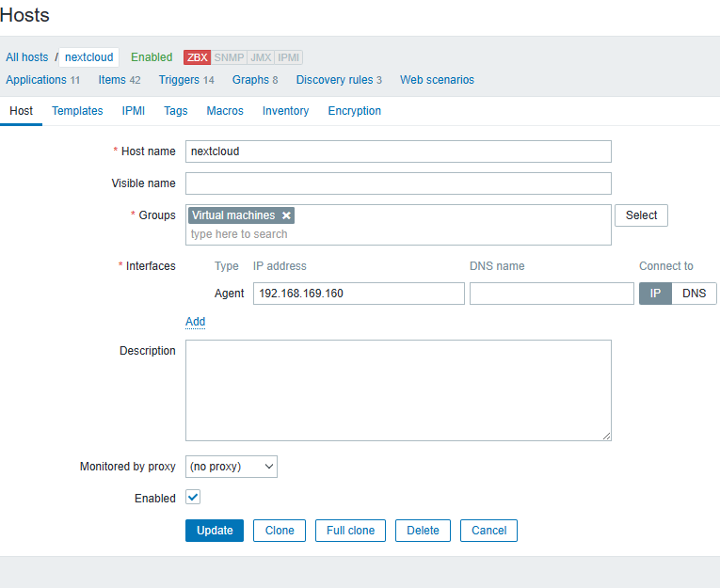Focus the Description text area

pyautogui.click(x=398, y=390)
